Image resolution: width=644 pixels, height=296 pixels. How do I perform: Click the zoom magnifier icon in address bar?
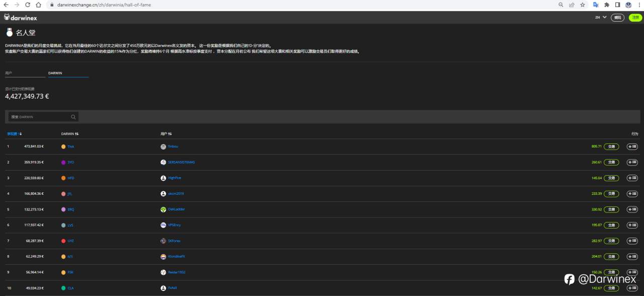coord(561,5)
